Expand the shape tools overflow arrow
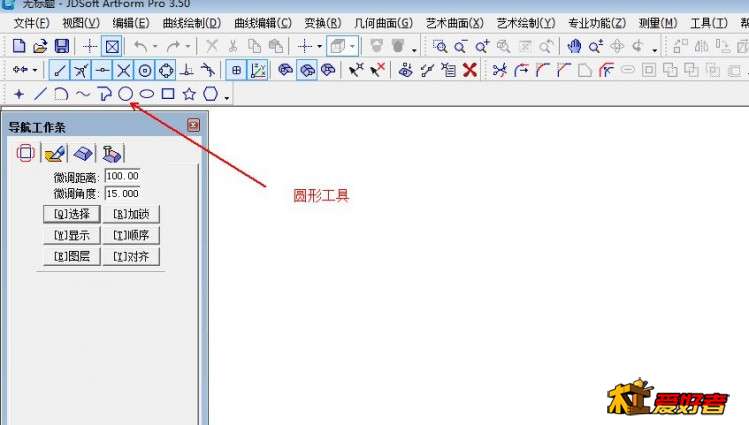The width and height of the screenshot is (749, 425). click(227, 97)
